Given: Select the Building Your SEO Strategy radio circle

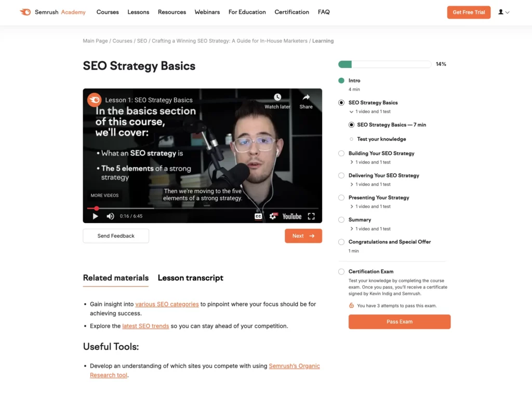Looking at the screenshot, I should pos(341,153).
